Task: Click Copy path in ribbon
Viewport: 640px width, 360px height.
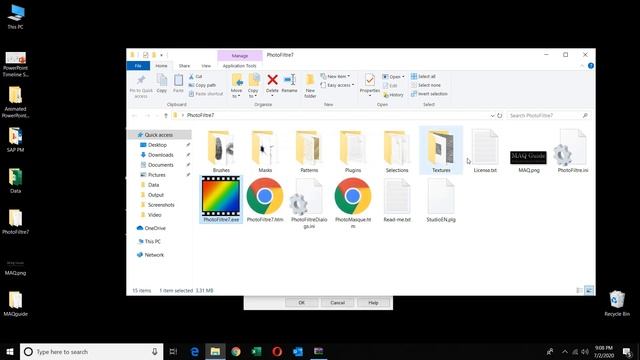Action: coord(202,85)
